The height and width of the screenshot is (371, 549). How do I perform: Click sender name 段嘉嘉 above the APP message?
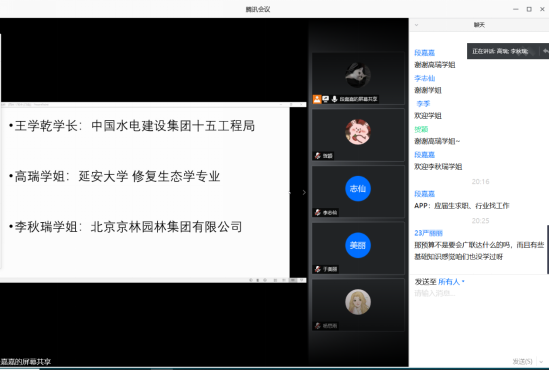(424, 194)
